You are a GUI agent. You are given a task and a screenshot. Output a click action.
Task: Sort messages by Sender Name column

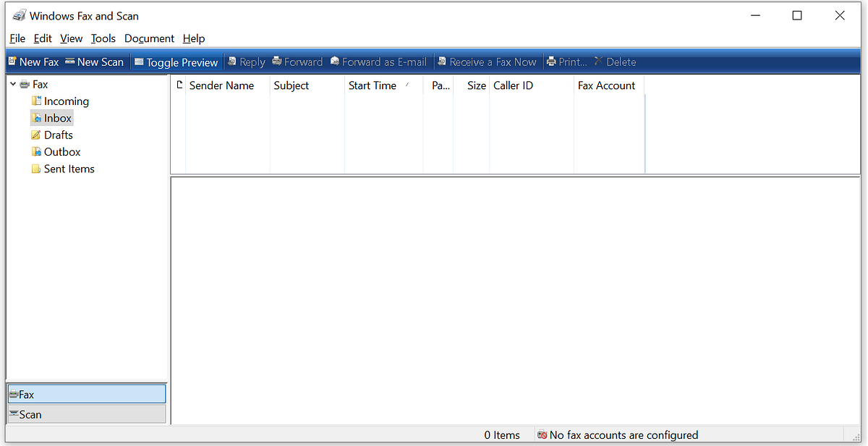[221, 85]
